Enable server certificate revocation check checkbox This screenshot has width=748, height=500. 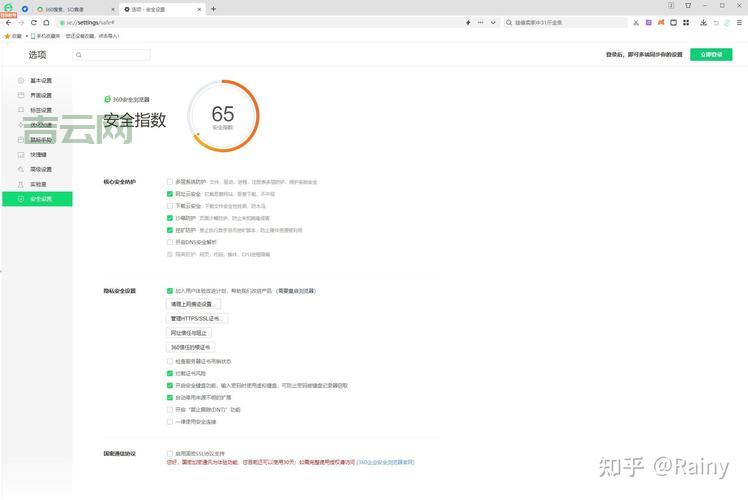(170, 361)
